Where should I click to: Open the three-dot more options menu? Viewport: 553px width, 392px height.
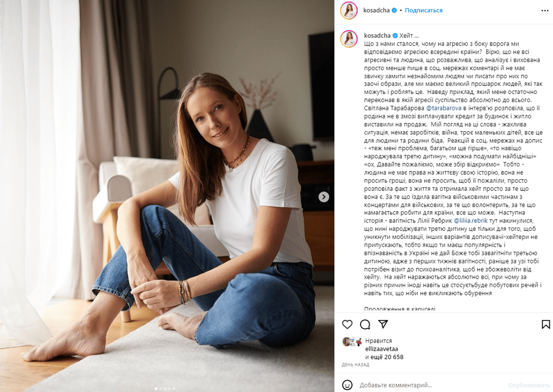click(544, 11)
